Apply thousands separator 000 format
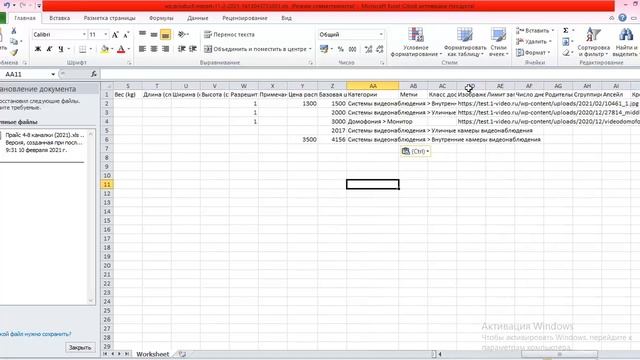This screenshot has height=360, width=640. click(353, 49)
